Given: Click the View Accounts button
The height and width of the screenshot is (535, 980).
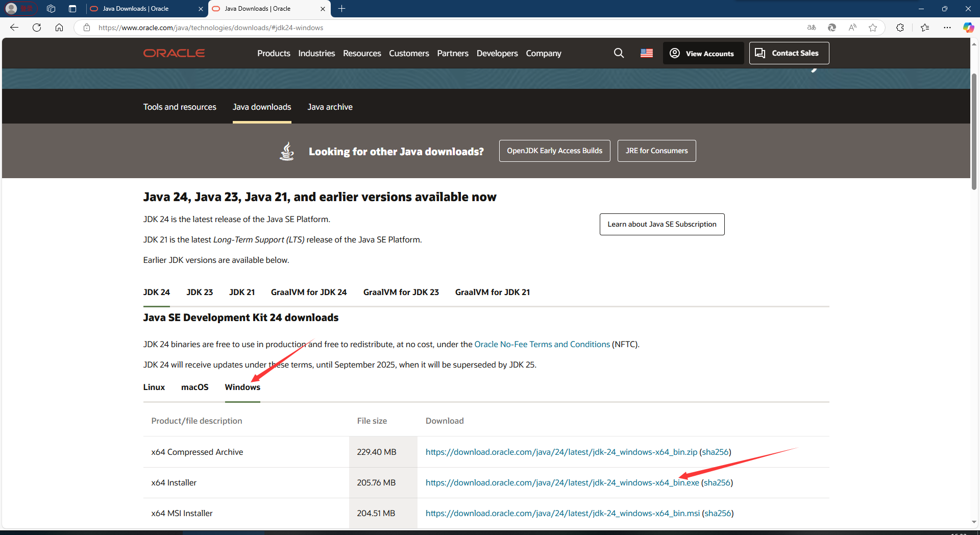Looking at the screenshot, I should (x=703, y=53).
